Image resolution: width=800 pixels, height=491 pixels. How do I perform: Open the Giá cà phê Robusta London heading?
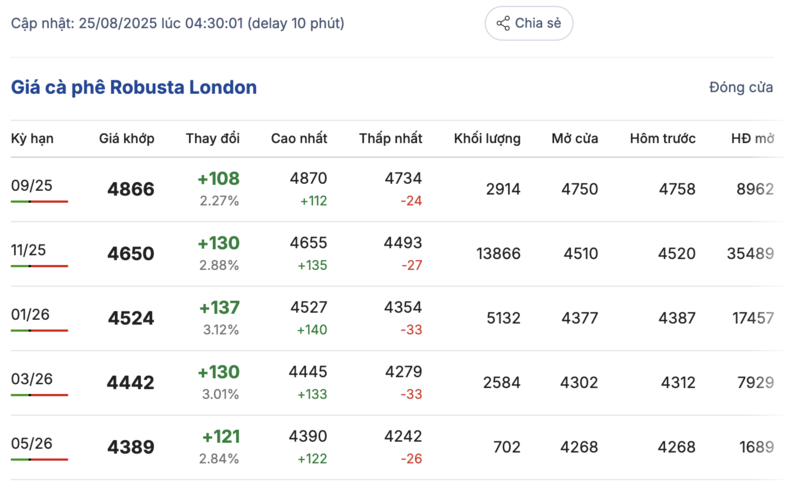pyautogui.click(x=134, y=87)
